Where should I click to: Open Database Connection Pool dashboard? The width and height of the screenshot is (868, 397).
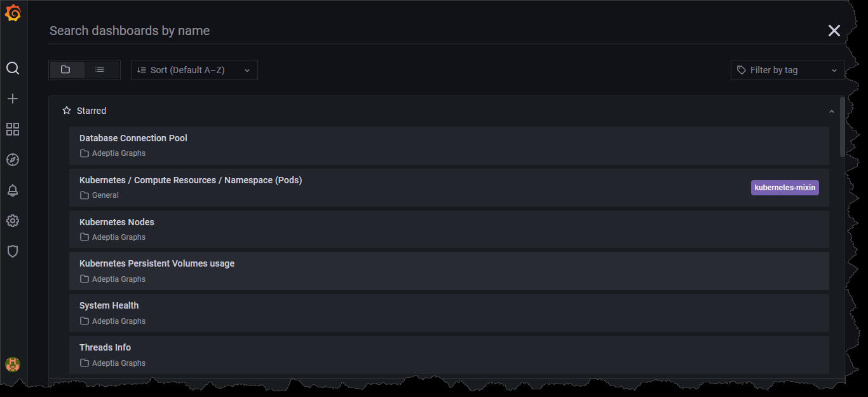[x=449, y=146]
